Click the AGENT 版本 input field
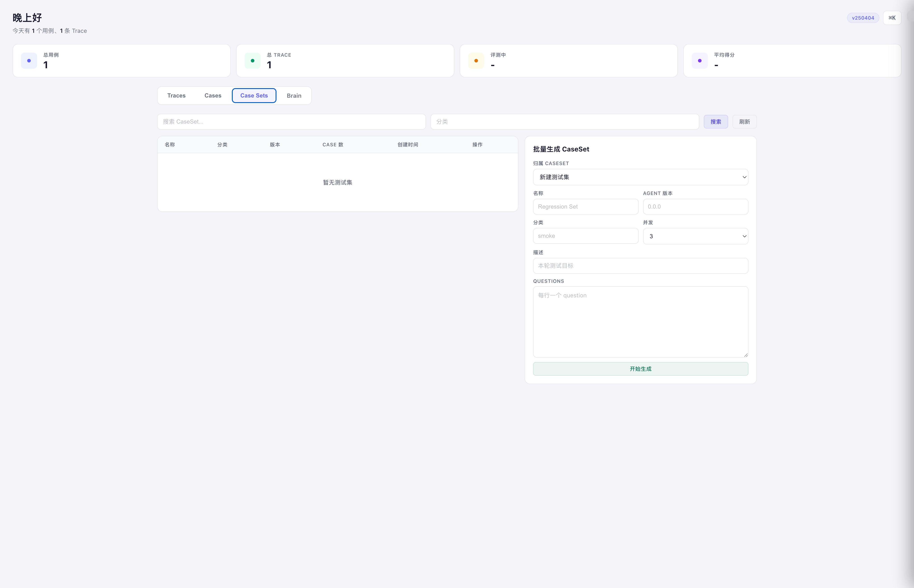Screen dimensions: 914x588 695,207
